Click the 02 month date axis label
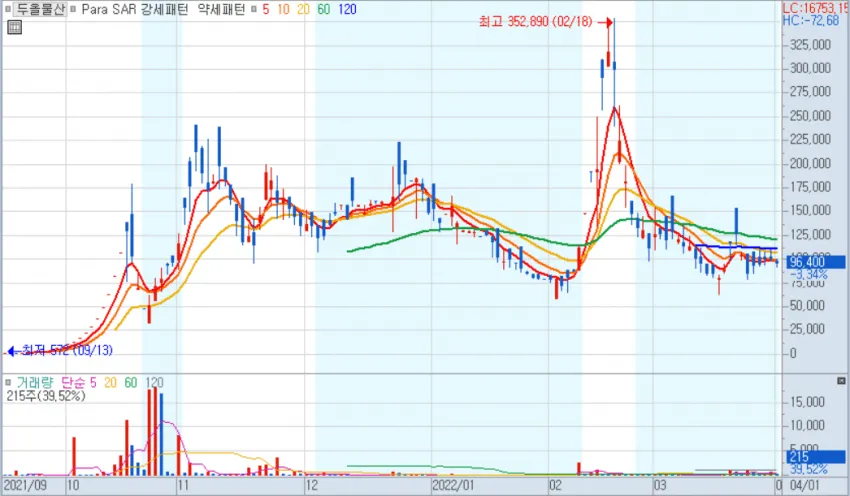 [x=555, y=485]
